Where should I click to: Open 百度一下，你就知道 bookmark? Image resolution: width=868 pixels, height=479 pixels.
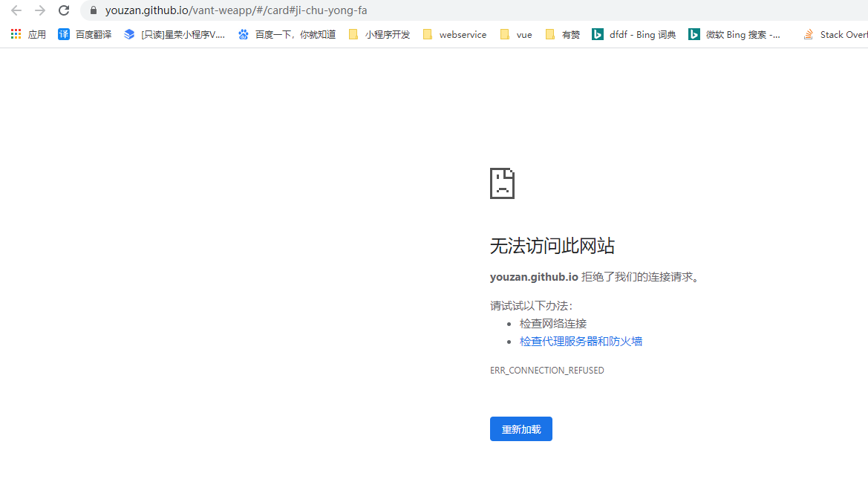coord(287,34)
